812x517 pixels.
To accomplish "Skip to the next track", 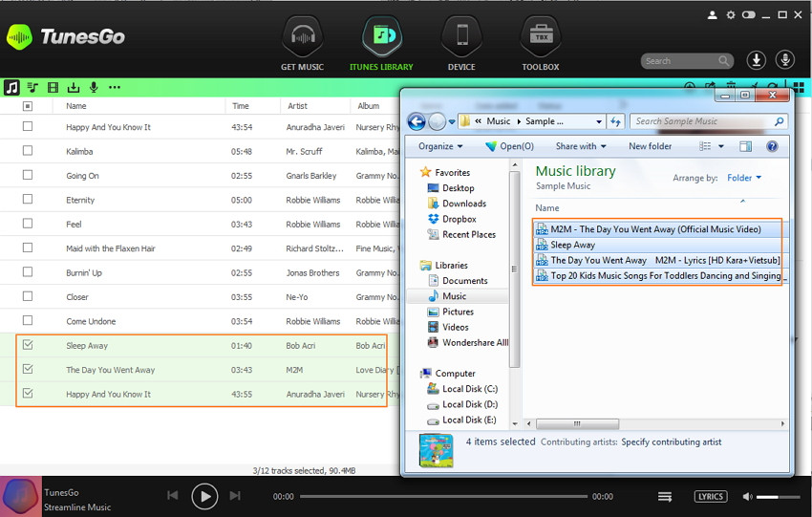I will pos(235,496).
